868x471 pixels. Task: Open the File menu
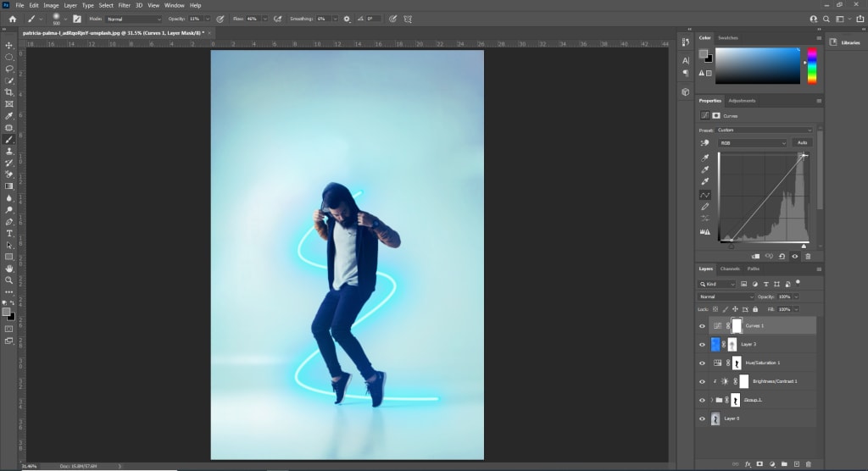(20, 6)
